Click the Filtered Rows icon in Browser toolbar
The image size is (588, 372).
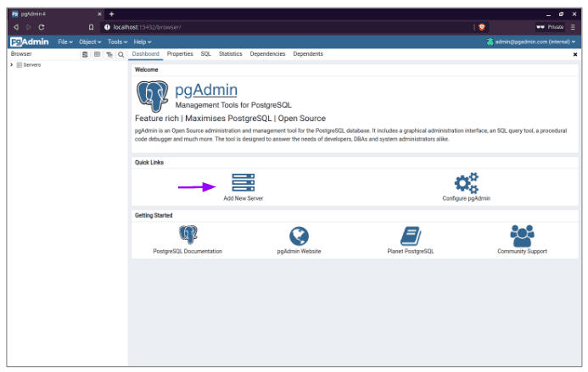109,55
